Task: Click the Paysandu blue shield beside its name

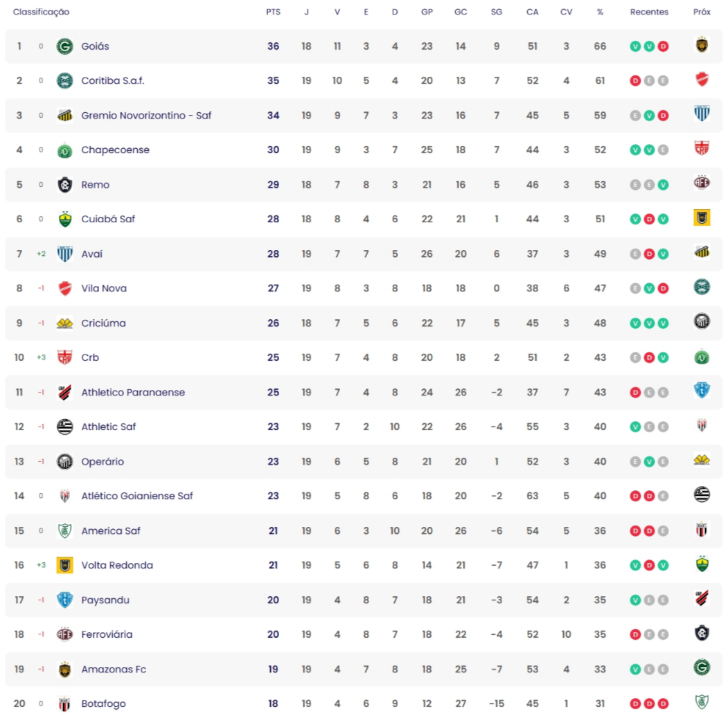Action: coord(64,600)
